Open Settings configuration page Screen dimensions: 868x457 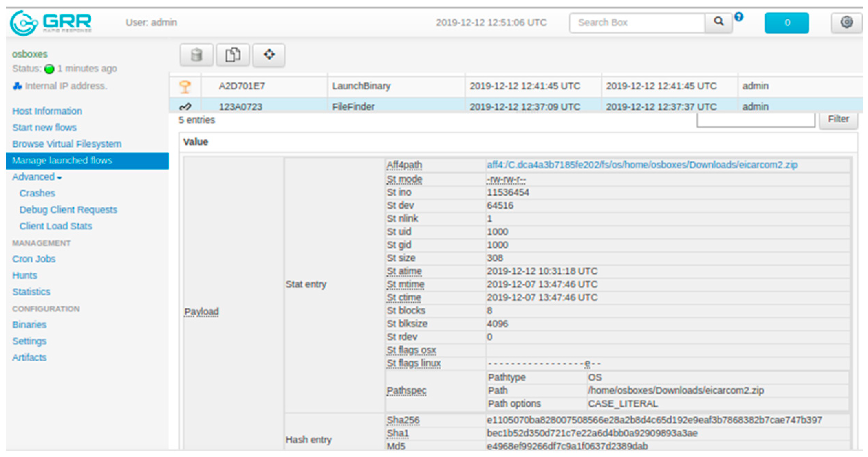click(29, 341)
